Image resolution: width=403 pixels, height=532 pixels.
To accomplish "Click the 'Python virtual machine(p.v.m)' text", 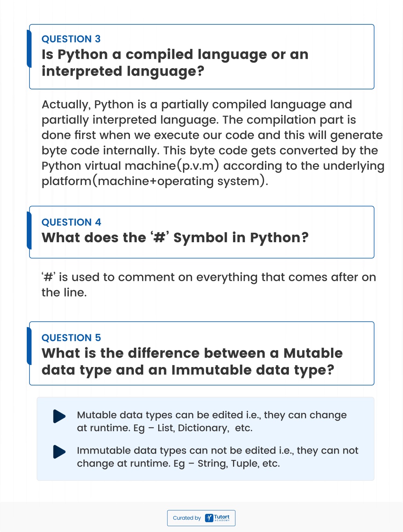I will 130,166.
